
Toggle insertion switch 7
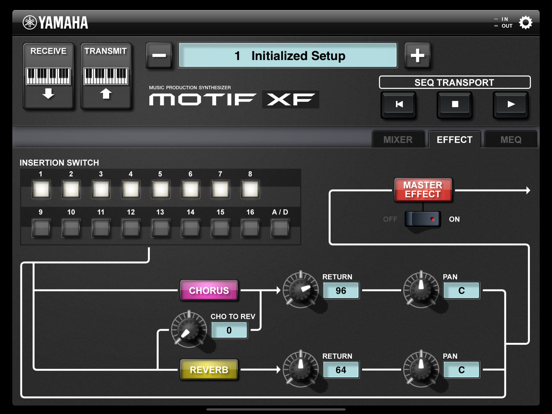pyautogui.click(x=220, y=189)
